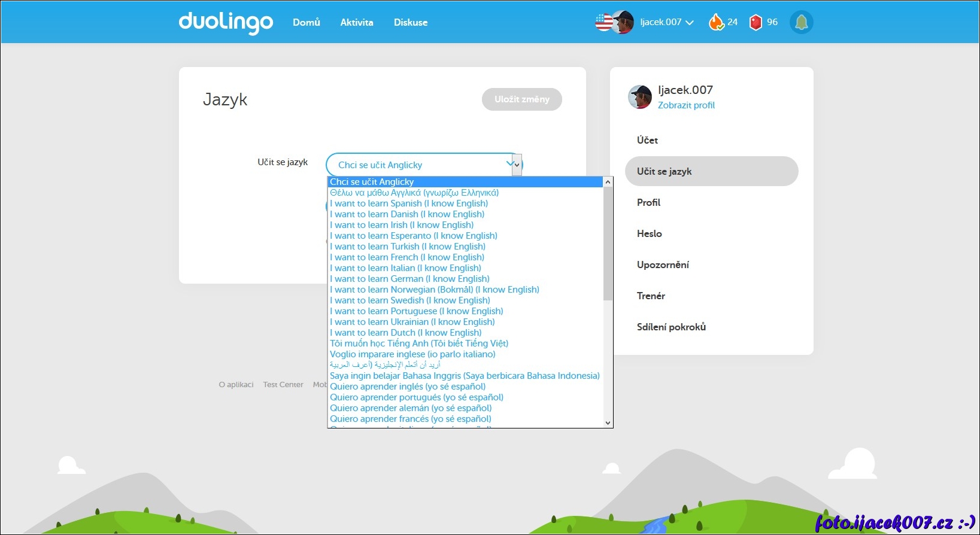Click the header user avatar picture

(x=623, y=22)
